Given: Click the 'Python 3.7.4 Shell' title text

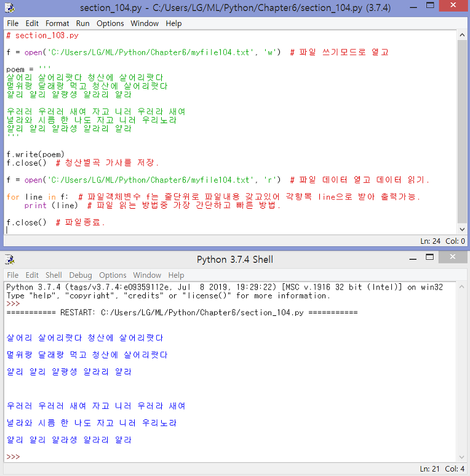Looking at the screenshot, I should [x=235, y=260].
